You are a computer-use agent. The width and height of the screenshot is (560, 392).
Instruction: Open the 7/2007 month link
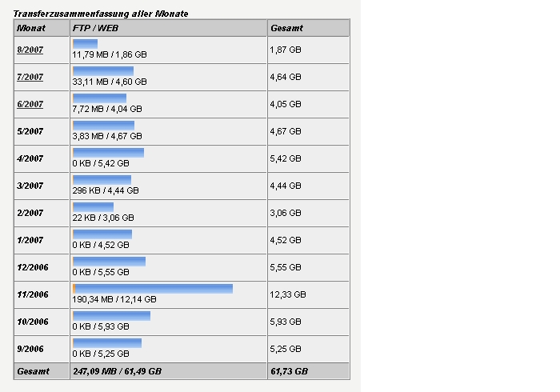click(x=30, y=77)
